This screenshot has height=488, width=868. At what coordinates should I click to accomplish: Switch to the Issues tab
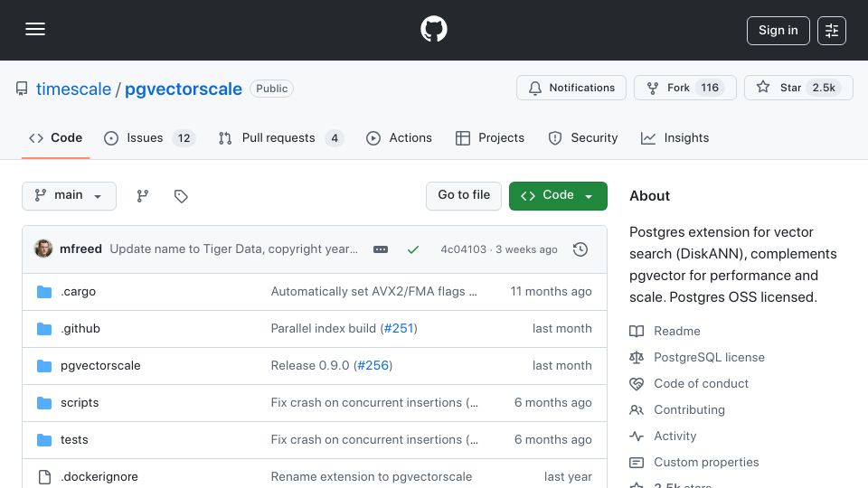(x=149, y=137)
